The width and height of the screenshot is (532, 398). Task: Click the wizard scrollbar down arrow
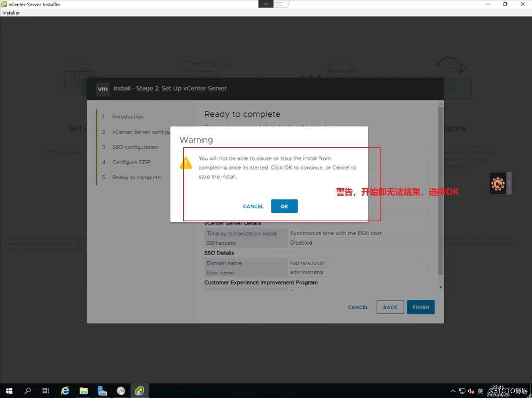click(441, 287)
